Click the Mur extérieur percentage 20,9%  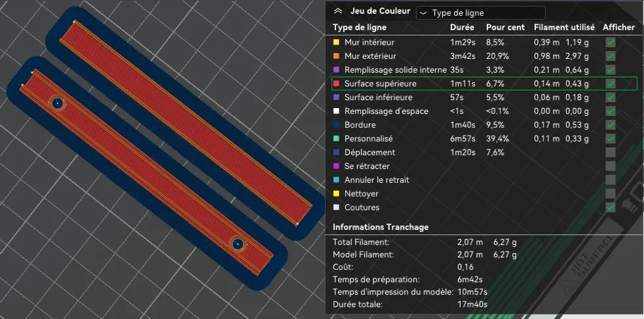pos(499,56)
